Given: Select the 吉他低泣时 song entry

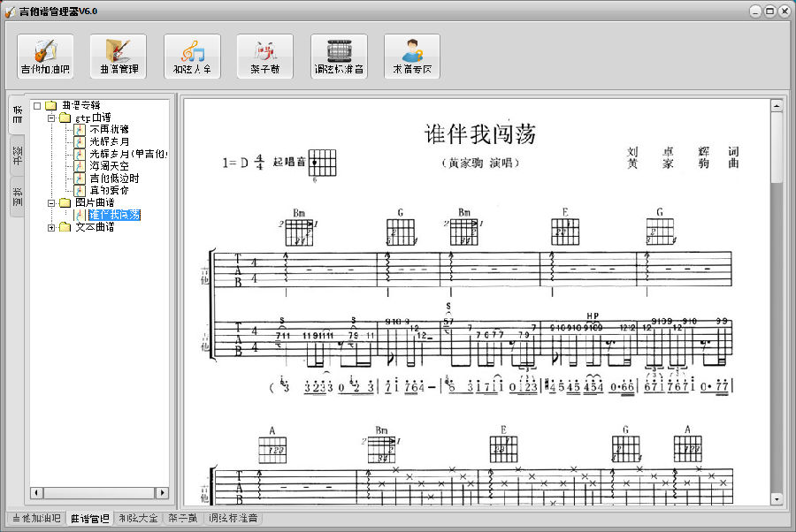Looking at the screenshot, I should [114, 178].
